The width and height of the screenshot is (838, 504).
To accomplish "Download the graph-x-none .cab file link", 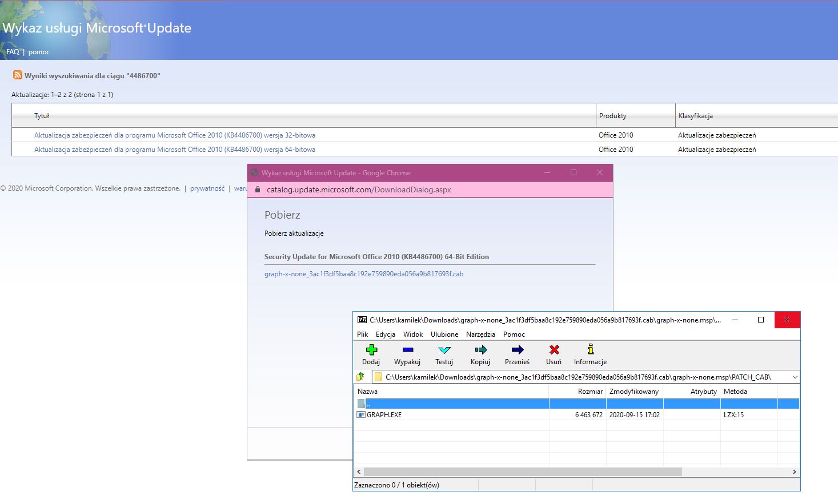I will coord(364,274).
